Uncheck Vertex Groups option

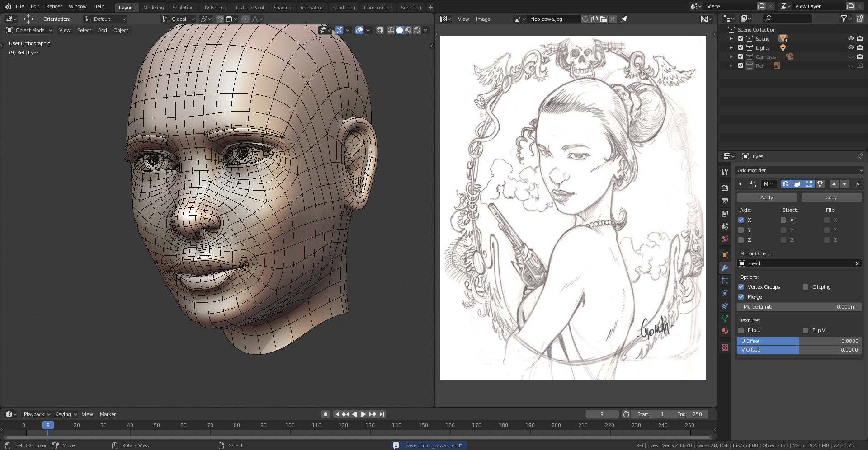coord(741,287)
